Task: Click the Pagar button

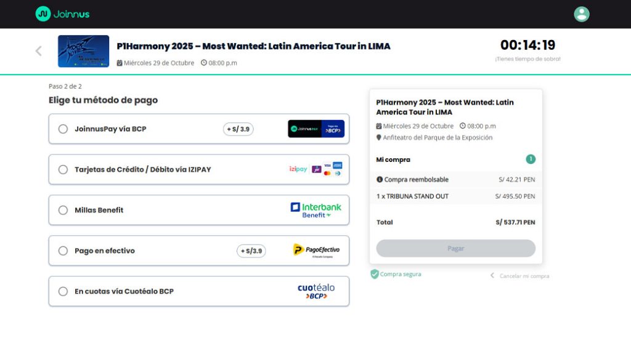Action: pos(455,249)
